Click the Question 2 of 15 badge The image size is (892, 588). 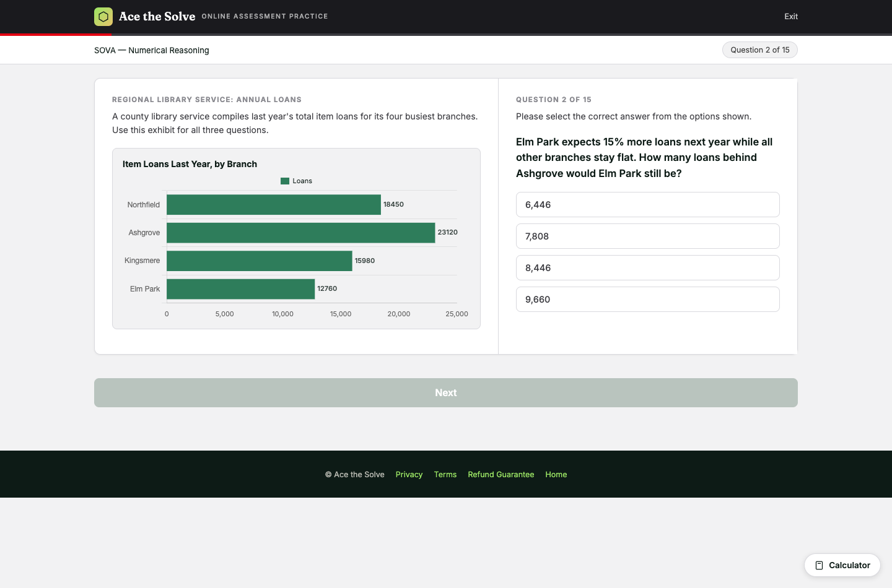(760, 50)
